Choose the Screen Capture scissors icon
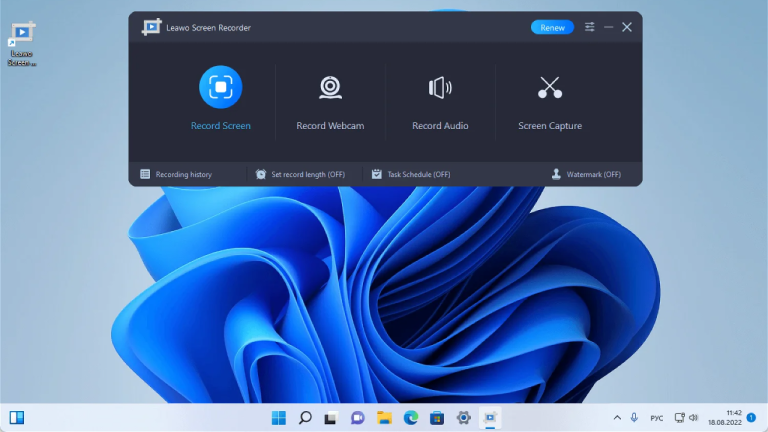Image resolution: width=768 pixels, height=432 pixels. 550,88
